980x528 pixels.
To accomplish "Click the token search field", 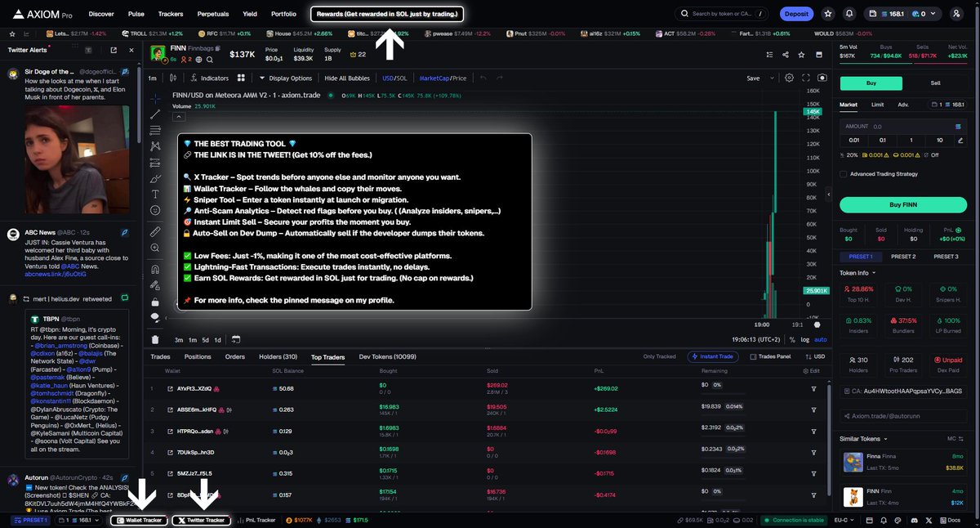I will (723, 14).
